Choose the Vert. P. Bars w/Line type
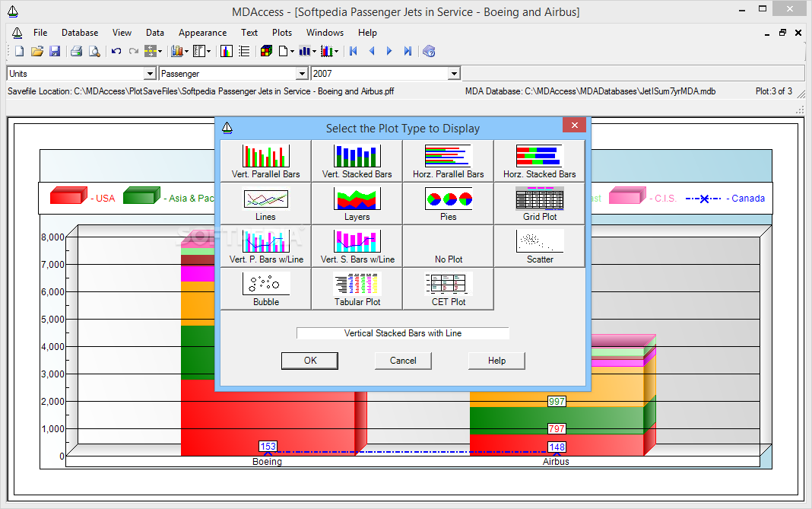 [x=265, y=246]
